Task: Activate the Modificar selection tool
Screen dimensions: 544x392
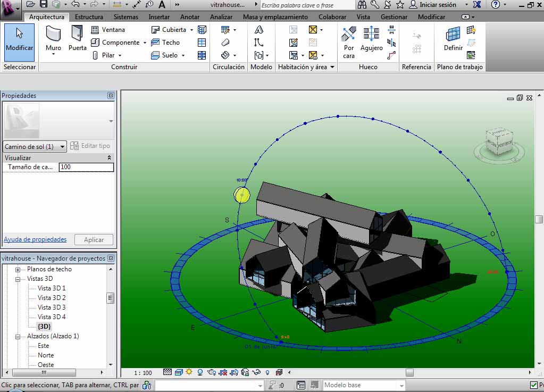Action: [x=19, y=39]
